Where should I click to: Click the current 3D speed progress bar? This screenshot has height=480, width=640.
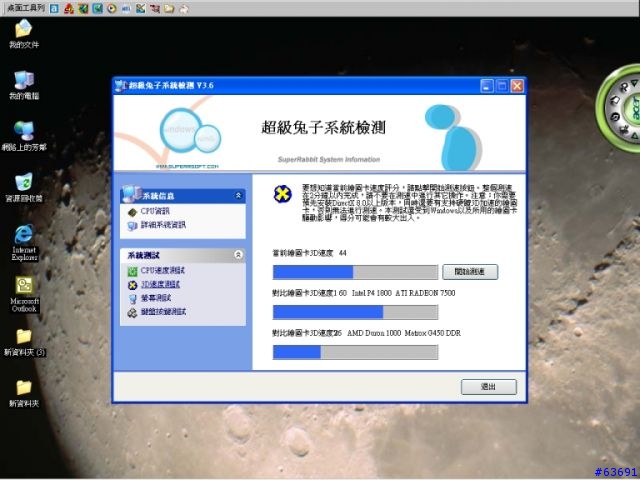pos(356,272)
